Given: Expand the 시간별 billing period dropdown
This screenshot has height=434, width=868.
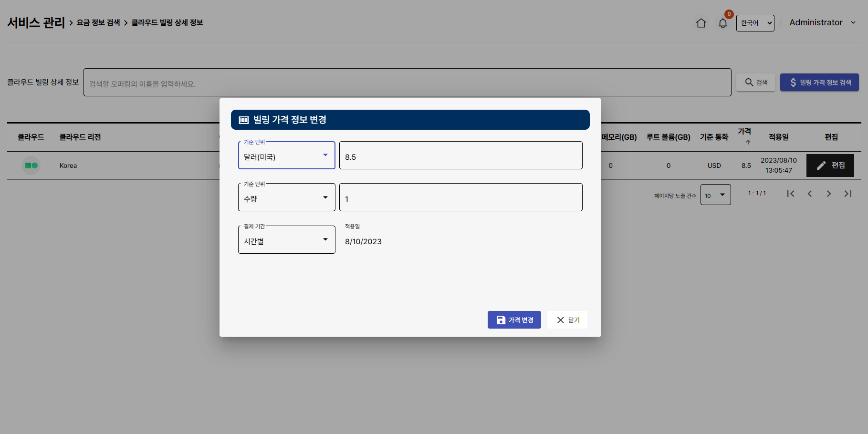Looking at the screenshot, I should pos(286,240).
